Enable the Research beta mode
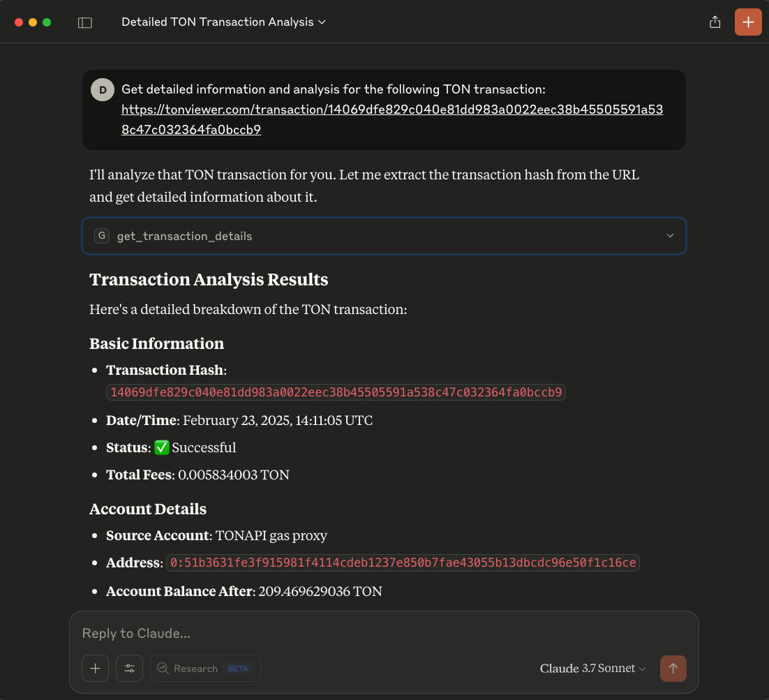This screenshot has width=769, height=700. point(205,668)
